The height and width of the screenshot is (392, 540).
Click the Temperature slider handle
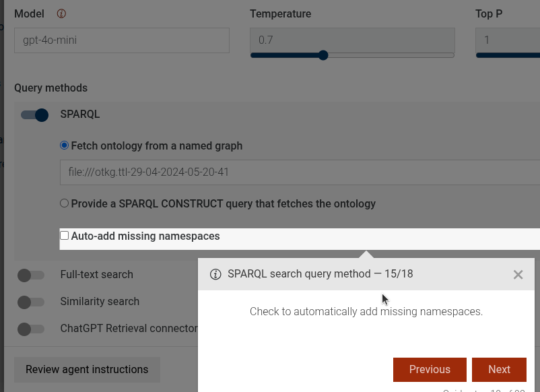pyautogui.click(x=323, y=55)
